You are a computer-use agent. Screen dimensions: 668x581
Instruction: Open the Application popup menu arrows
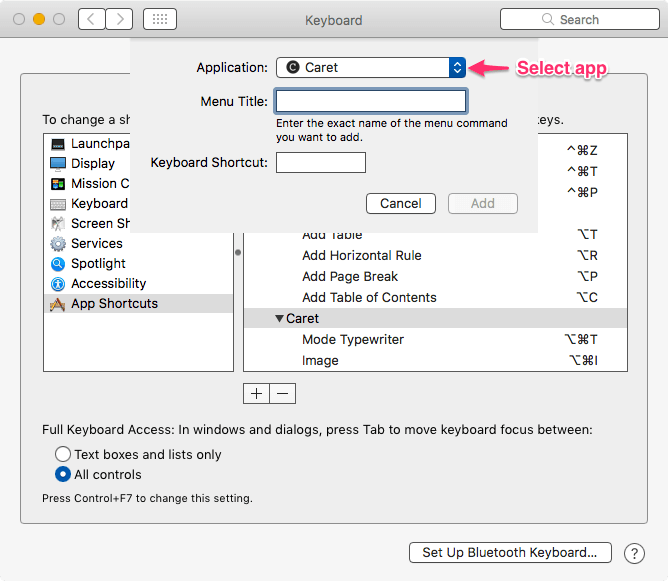[457, 67]
